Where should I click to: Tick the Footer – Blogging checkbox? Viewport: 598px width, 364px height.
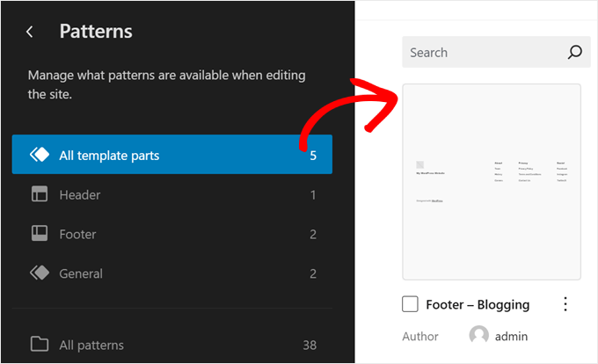(x=410, y=304)
